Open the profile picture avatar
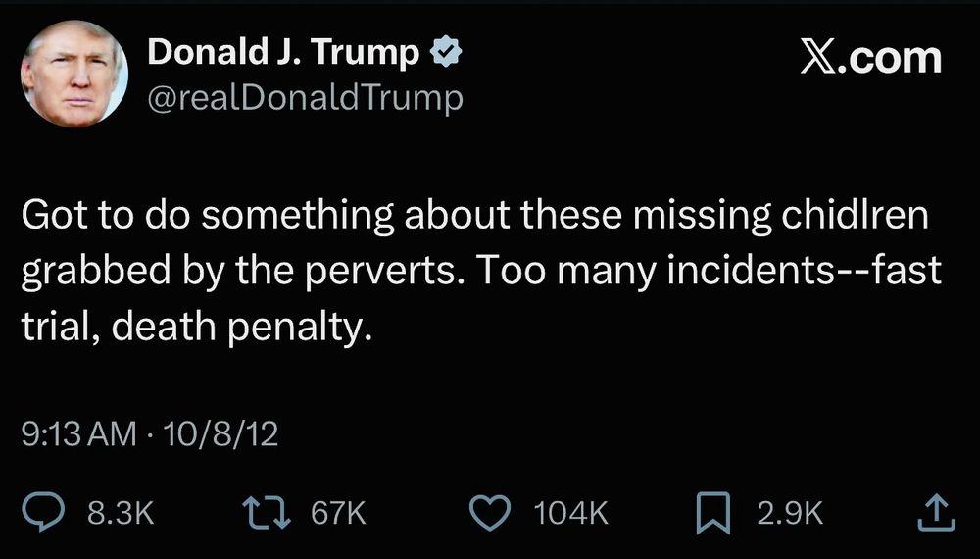 [x=74, y=74]
